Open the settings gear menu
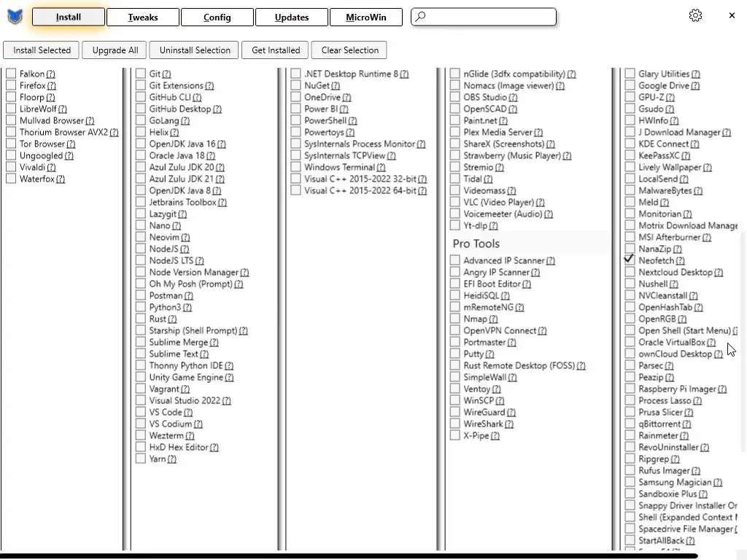The image size is (747, 560). (695, 16)
